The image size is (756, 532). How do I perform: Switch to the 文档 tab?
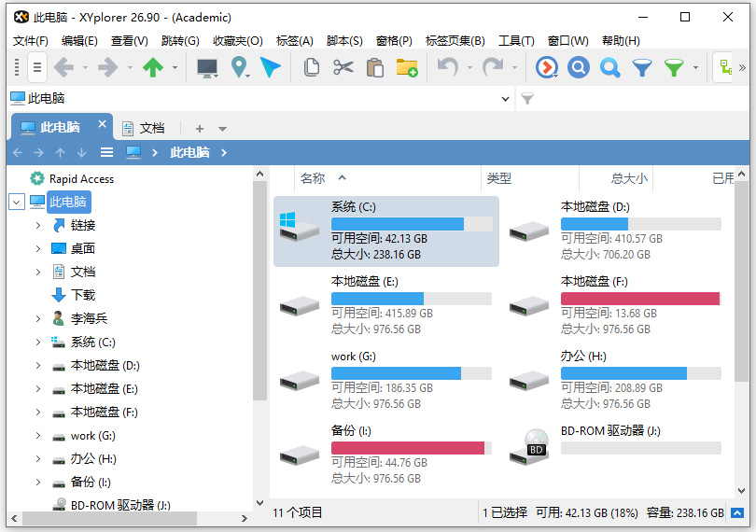pyautogui.click(x=144, y=128)
